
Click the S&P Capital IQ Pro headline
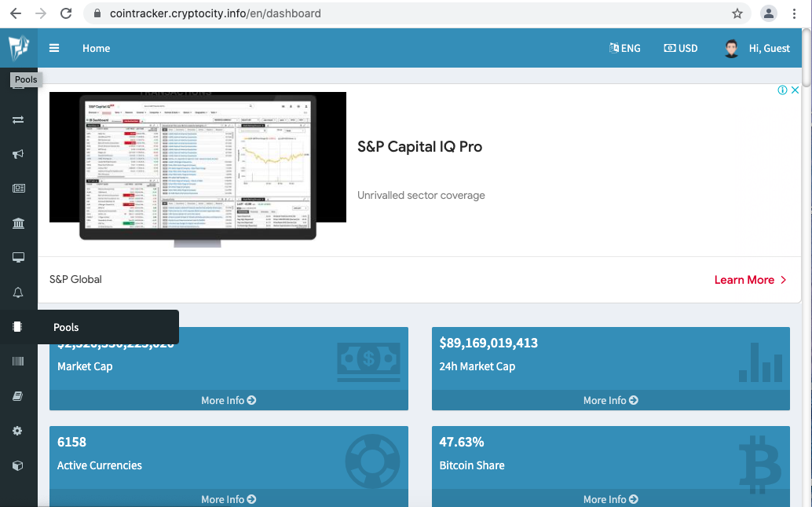pyautogui.click(x=419, y=147)
